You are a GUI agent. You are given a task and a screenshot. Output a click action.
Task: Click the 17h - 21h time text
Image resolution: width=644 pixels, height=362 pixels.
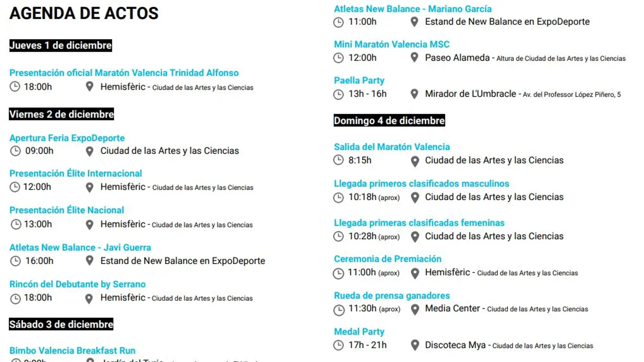(367, 345)
